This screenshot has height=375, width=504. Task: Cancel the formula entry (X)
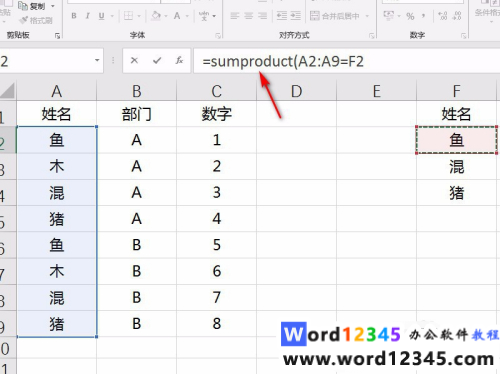(134, 60)
